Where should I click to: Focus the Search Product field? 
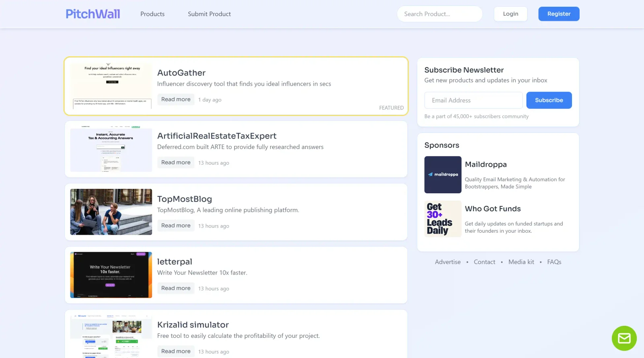coord(440,14)
